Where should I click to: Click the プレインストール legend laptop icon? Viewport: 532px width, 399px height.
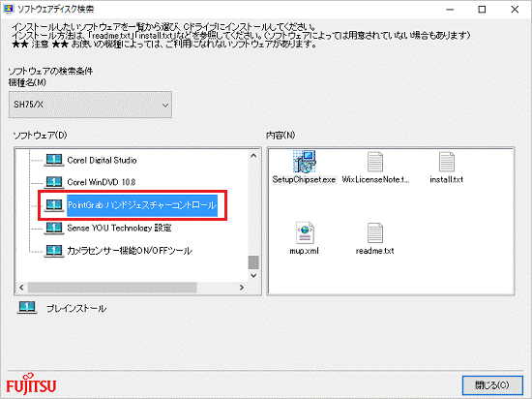(27, 308)
